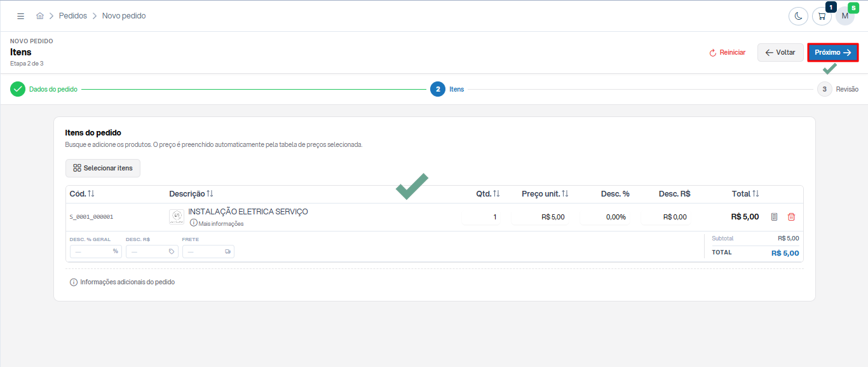
Task: Jump to step 3 Revisão
Action: [838, 89]
